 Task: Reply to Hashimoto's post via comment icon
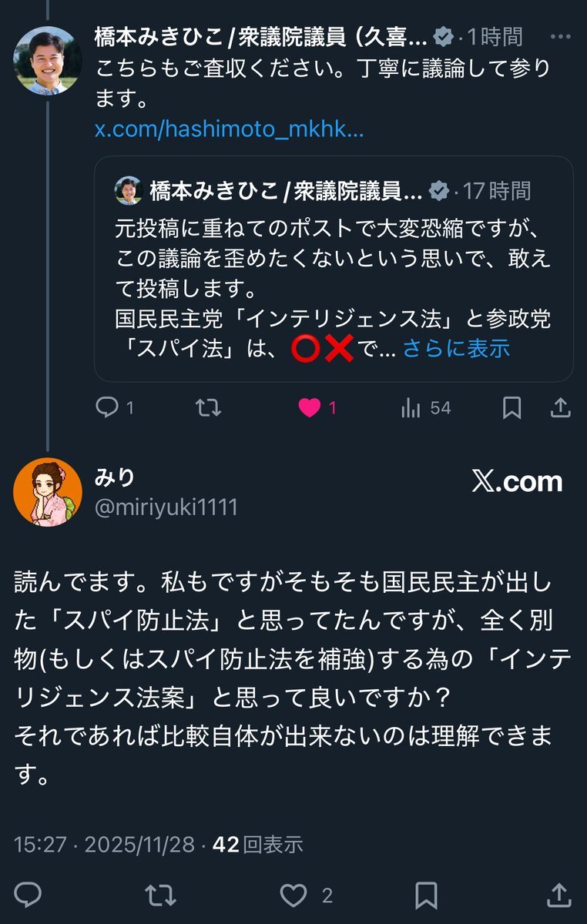tap(106, 408)
